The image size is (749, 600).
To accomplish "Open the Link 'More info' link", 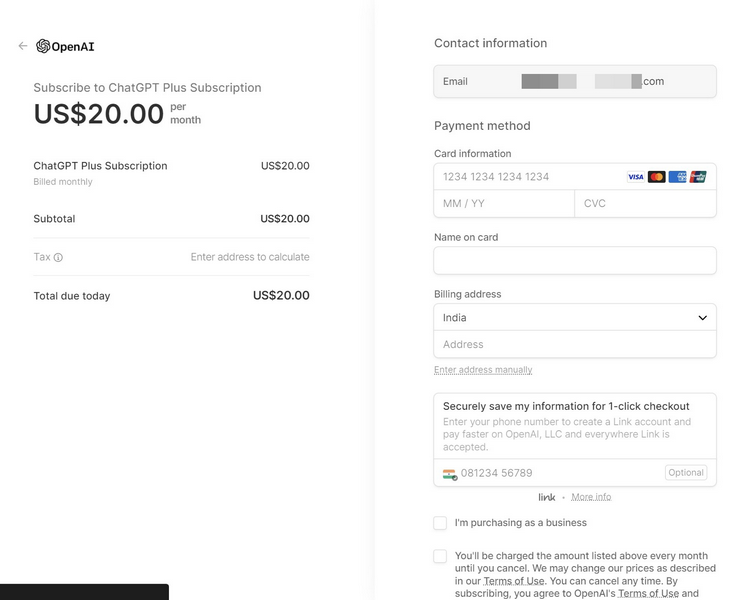I will click(591, 497).
